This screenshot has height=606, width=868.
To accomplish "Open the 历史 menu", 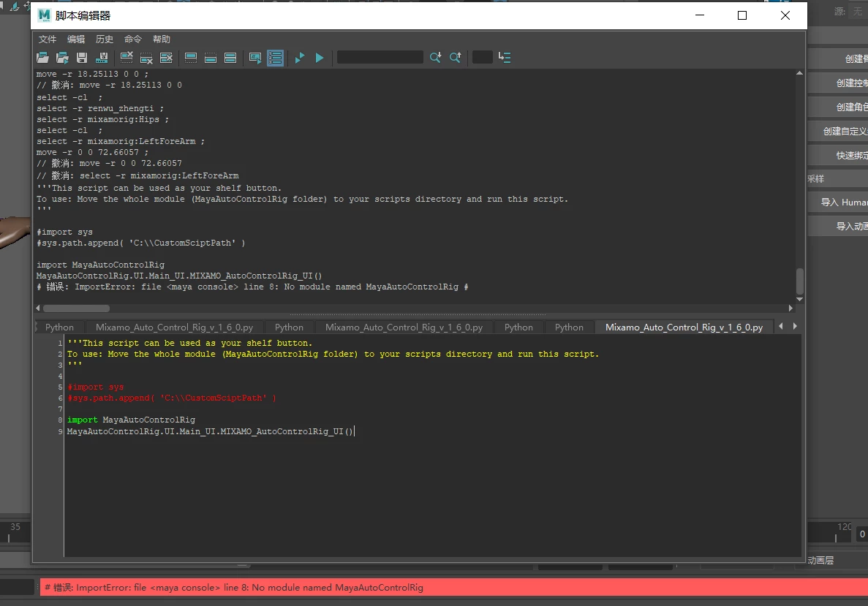I will pos(105,39).
